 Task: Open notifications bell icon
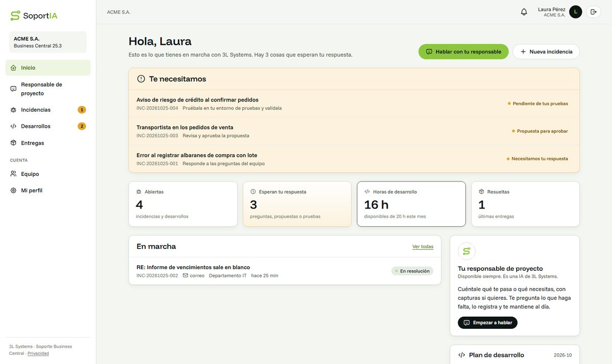click(x=524, y=12)
